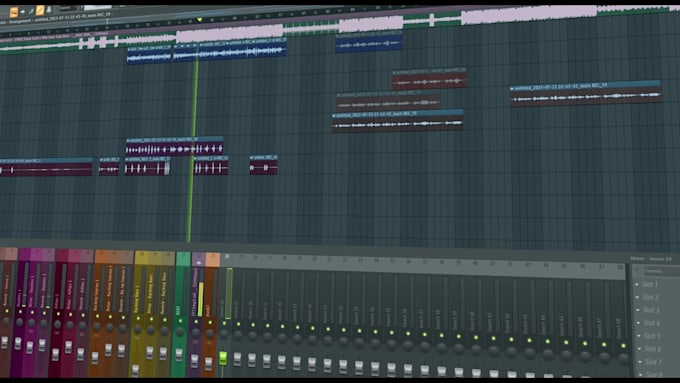This screenshot has width=680, height=383.
Task: Click the lowest fader on first yellow track
Action: pos(136,370)
